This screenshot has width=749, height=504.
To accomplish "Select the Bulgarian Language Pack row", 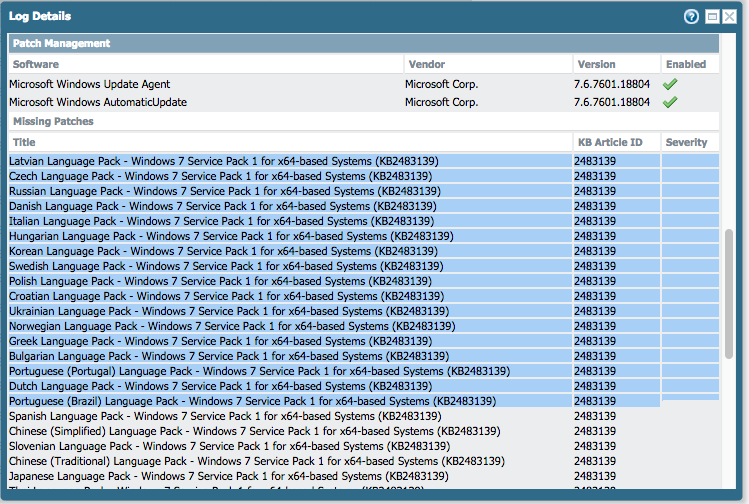I will tap(364, 356).
